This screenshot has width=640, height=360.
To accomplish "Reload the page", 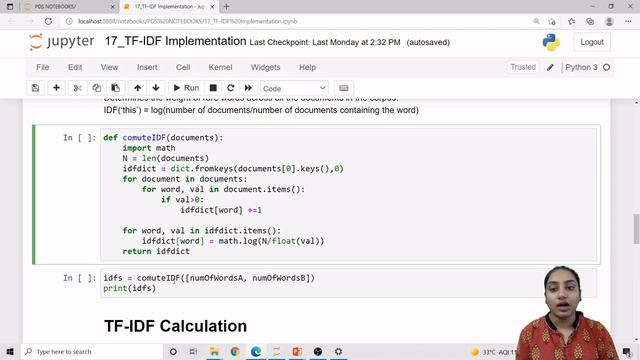I will [x=48, y=21].
